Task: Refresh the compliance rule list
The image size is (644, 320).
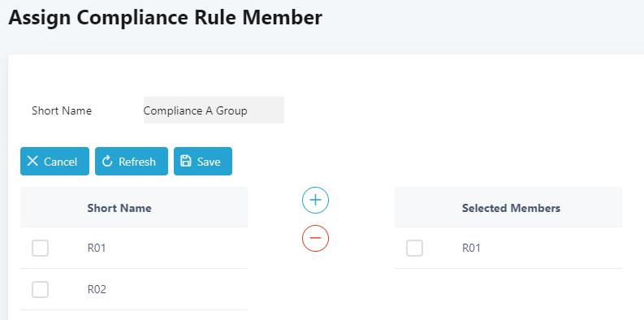Action: coord(132,161)
